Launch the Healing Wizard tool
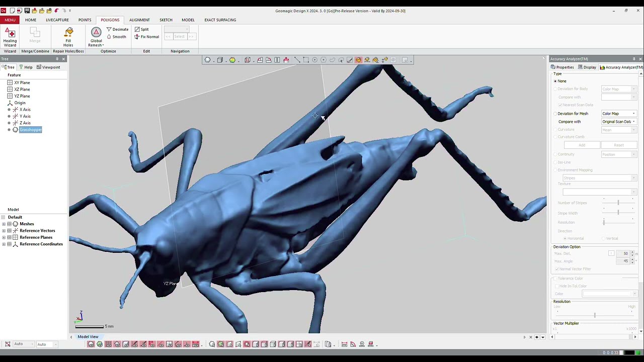Viewport: 644px width, 362px height. pyautogui.click(x=10, y=37)
